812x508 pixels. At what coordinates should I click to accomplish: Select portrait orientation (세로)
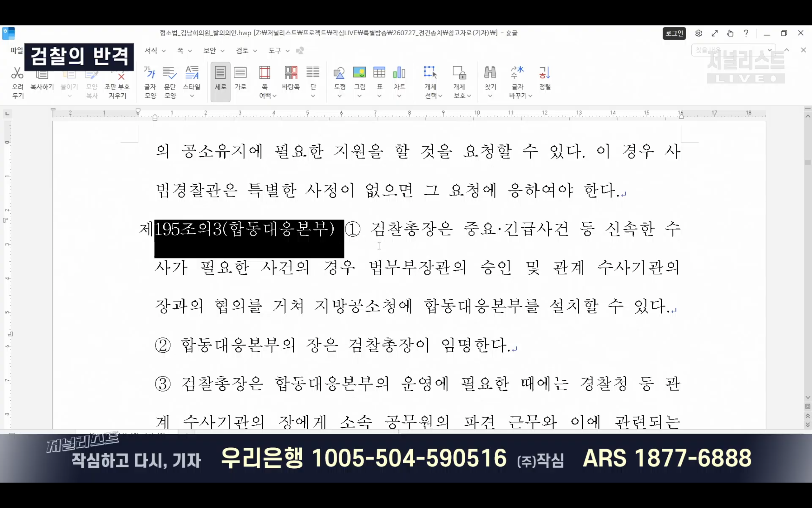coord(220,82)
